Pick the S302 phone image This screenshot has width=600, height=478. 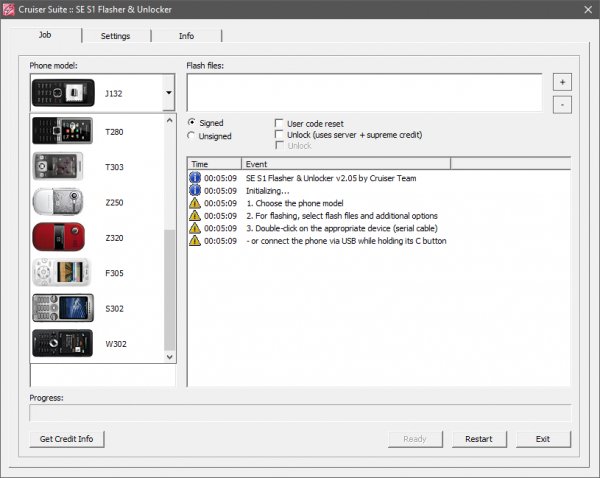click(63, 308)
